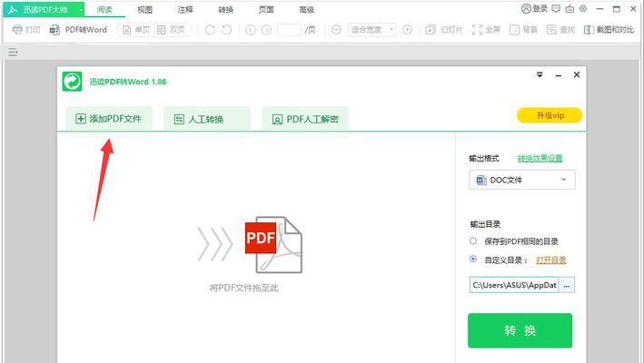Image resolution: width=644 pixels, height=363 pixels.
Task: Open the 查找 search tool
Action: point(561,30)
